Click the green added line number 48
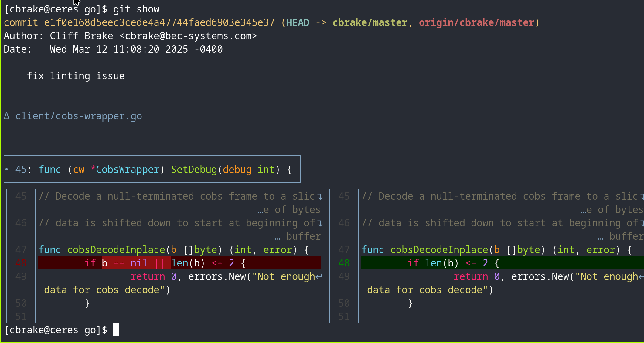The height and width of the screenshot is (343, 644). click(344, 263)
